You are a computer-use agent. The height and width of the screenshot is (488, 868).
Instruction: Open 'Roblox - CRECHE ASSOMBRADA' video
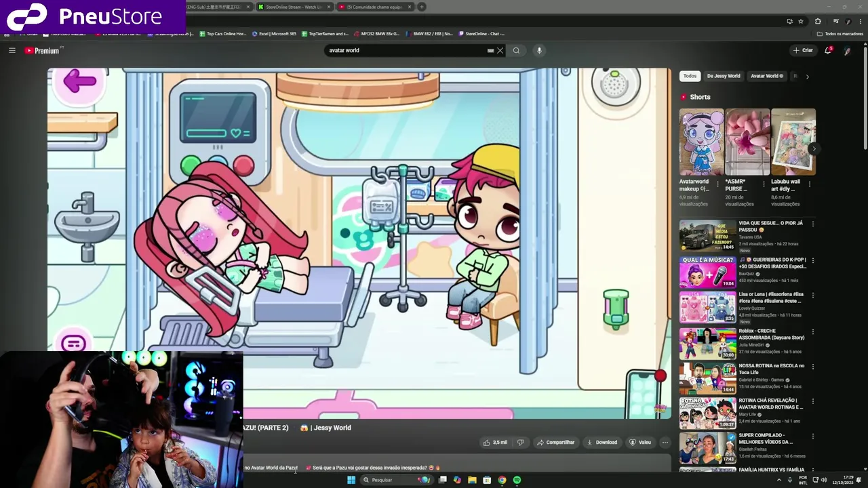click(707, 344)
